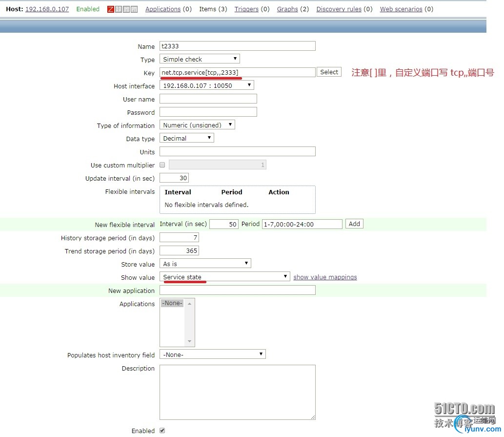Click the 'No flexible intervals defined.' text

pyautogui.click(x=206, y=205)
